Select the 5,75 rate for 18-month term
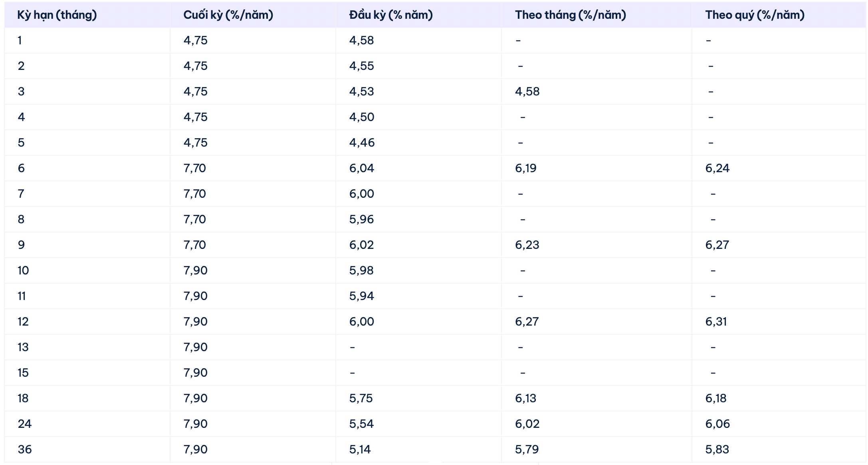Screen dimensions: 868x465 click(x=361, y=398)
